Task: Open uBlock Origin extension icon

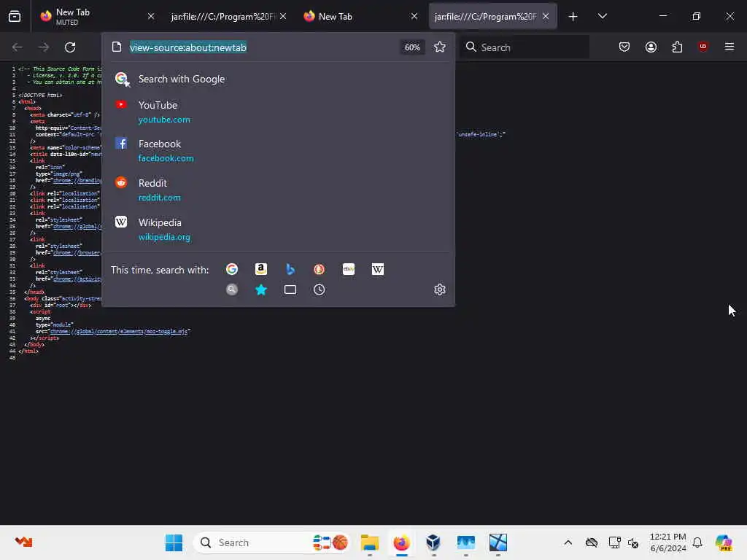Action: tap(703, 47)
